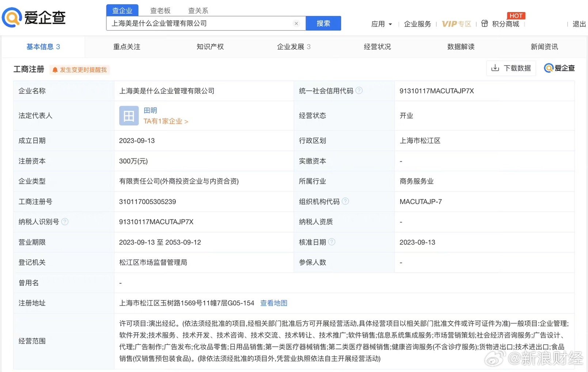The image size is (588, 372).
Task: Click the 经营状态 value 开业
Action: point(406,116)
